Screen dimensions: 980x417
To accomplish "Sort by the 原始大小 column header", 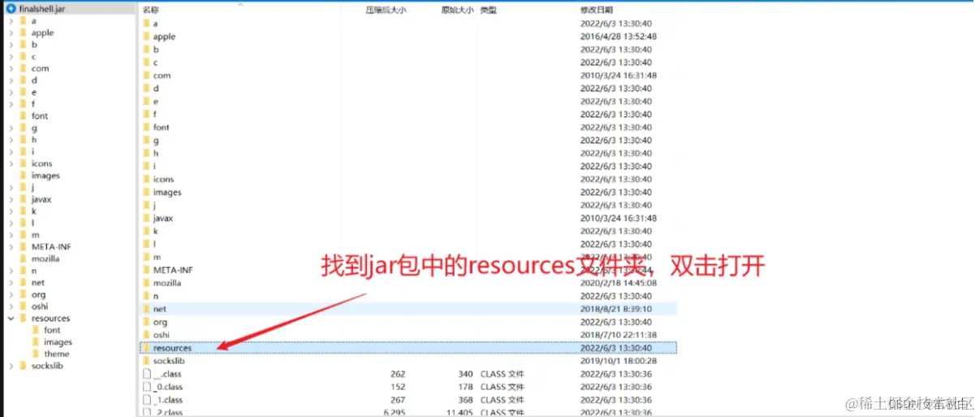I will click(x=457, y=10).
